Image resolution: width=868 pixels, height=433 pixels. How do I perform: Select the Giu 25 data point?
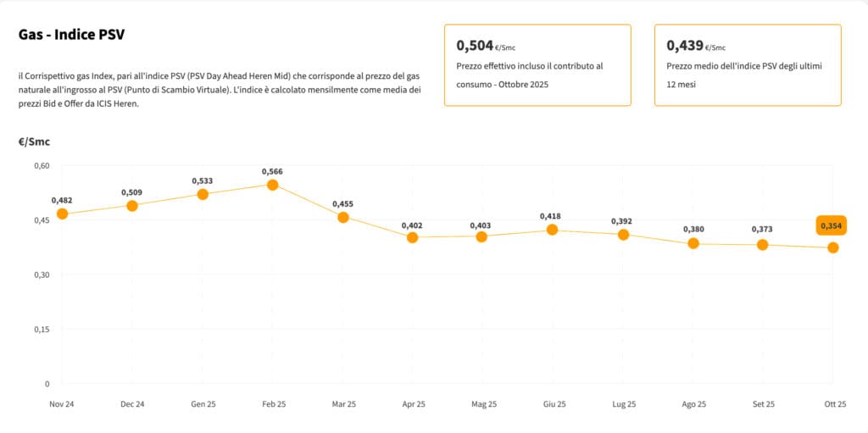pyautogui.click(x=552, y=229)
